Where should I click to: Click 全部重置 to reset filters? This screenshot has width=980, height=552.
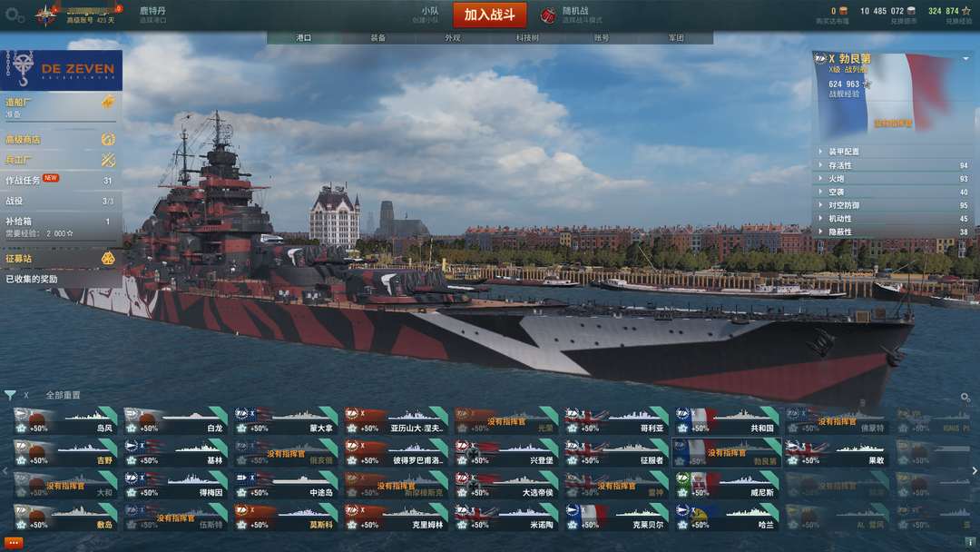pos(63,395)
